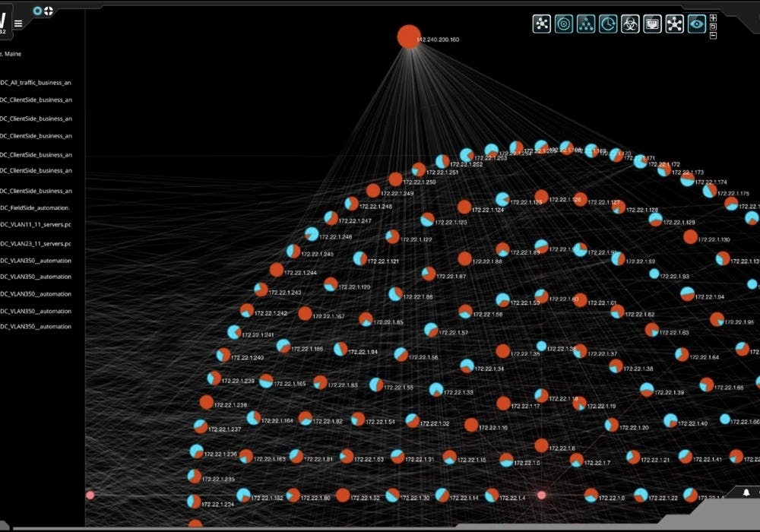Toggle the fit-view square control below zoom
The width and height of the screenshot is (760, 532).
pyautogui.click(x=713, y=27)
